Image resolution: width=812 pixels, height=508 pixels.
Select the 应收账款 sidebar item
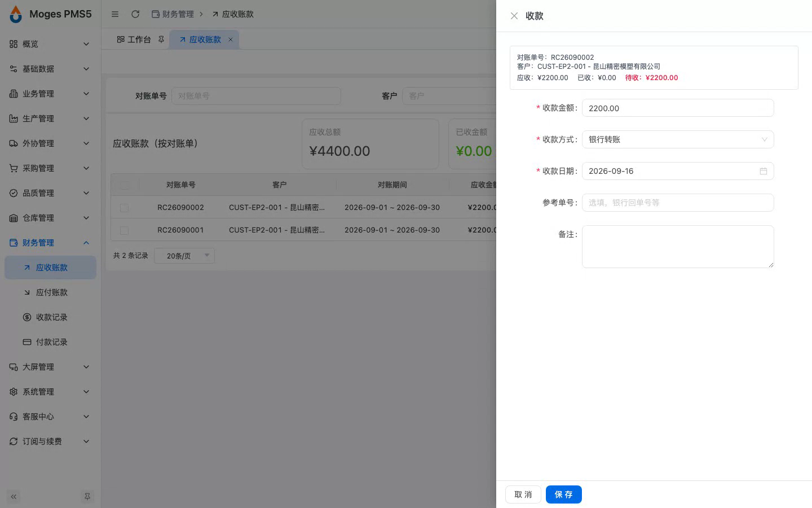click(51, 268)
